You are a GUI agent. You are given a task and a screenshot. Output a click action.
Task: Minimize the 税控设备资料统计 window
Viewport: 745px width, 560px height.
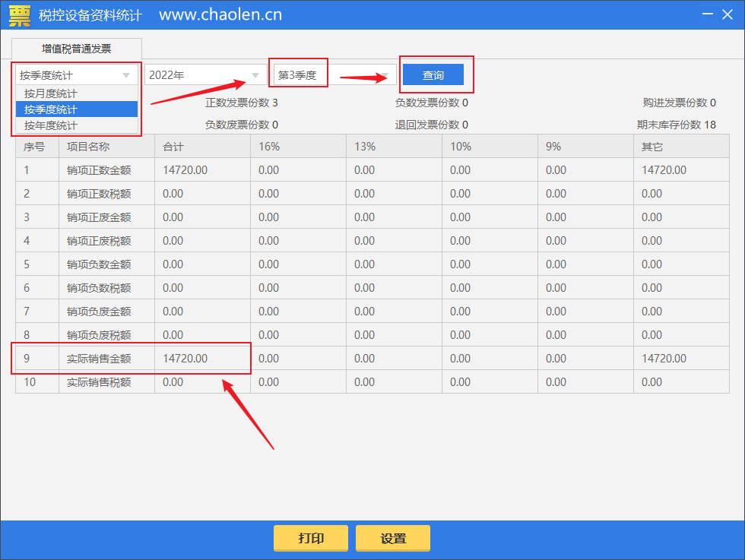click(708, 14)
